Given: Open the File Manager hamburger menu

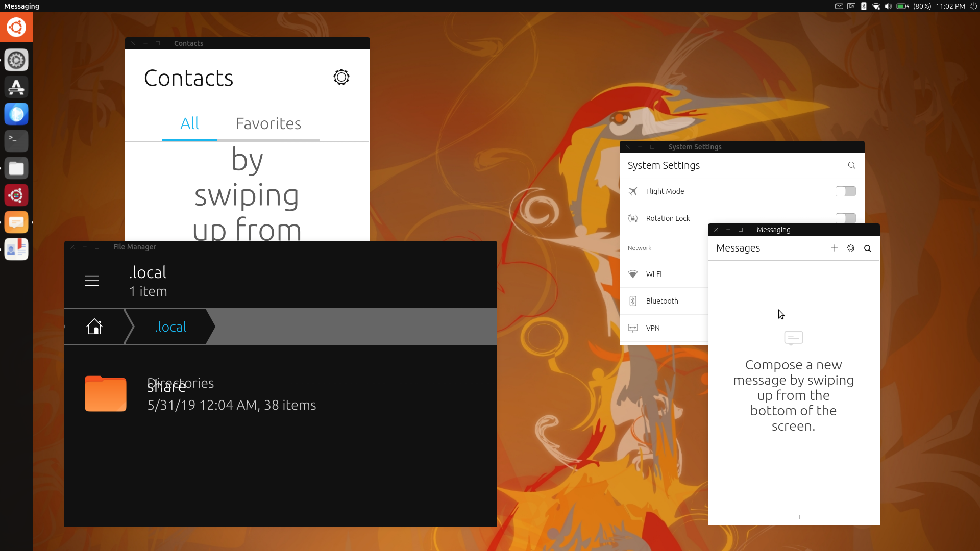Looking at the screenshot, I should coord(92,280).
